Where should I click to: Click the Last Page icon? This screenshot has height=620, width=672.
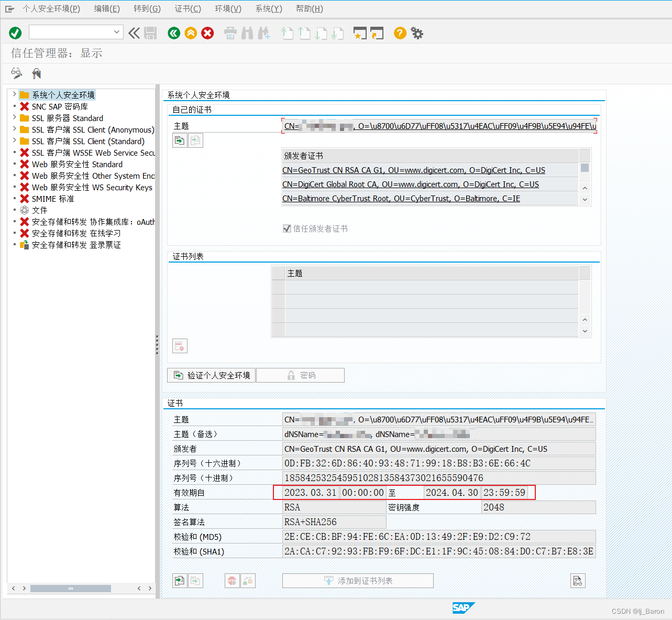[x=337, y=33]
